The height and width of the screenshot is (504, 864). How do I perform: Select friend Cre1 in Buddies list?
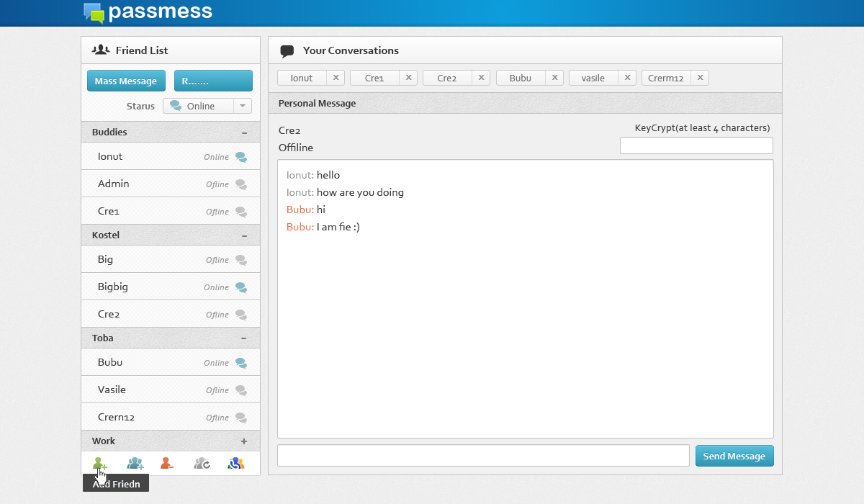171,211
